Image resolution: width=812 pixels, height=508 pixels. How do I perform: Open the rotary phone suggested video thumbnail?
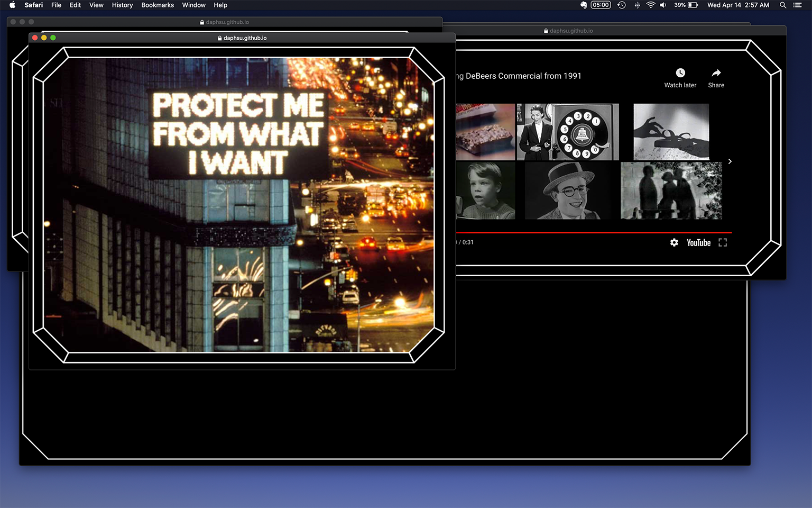[568, 132]
